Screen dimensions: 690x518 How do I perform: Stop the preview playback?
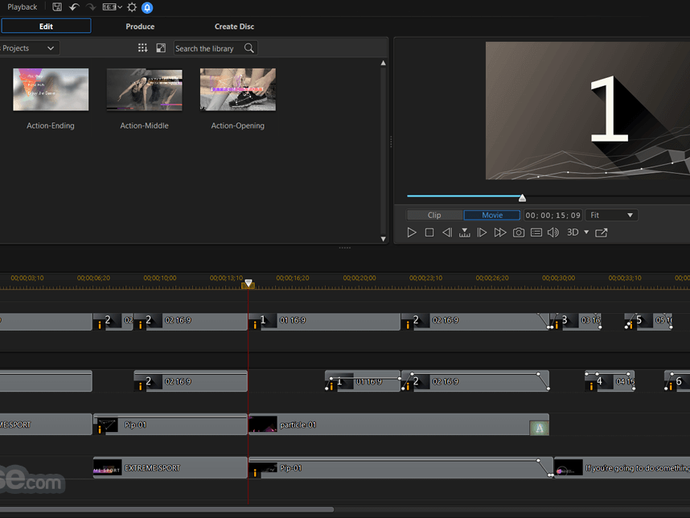coord(429,232)
